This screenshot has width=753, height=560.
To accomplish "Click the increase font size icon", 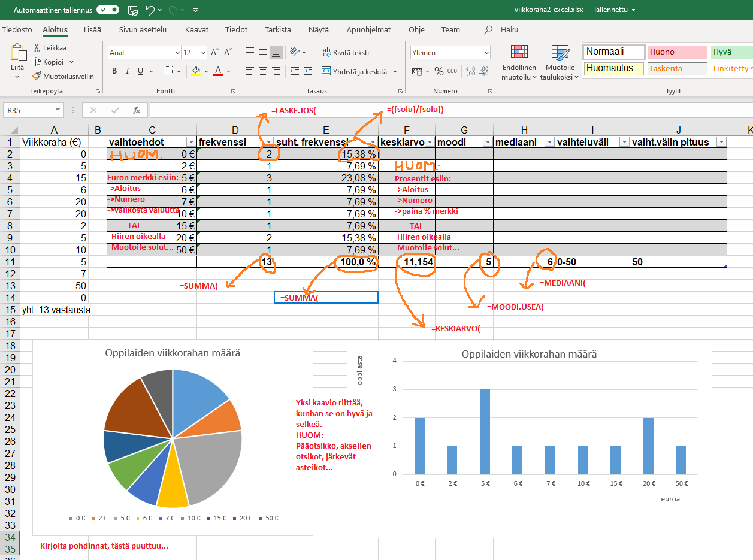I will pyautogui.click(x=214, y=53).
